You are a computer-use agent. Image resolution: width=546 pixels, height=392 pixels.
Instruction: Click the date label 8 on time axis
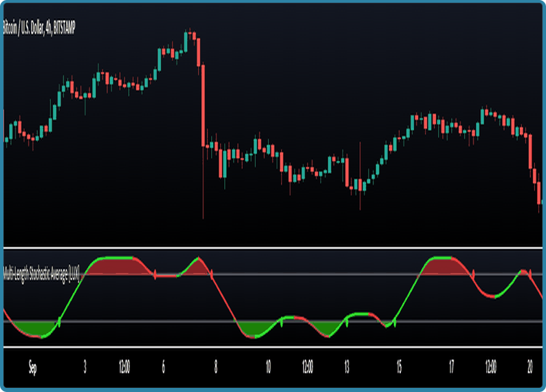(x=216, y=367)
